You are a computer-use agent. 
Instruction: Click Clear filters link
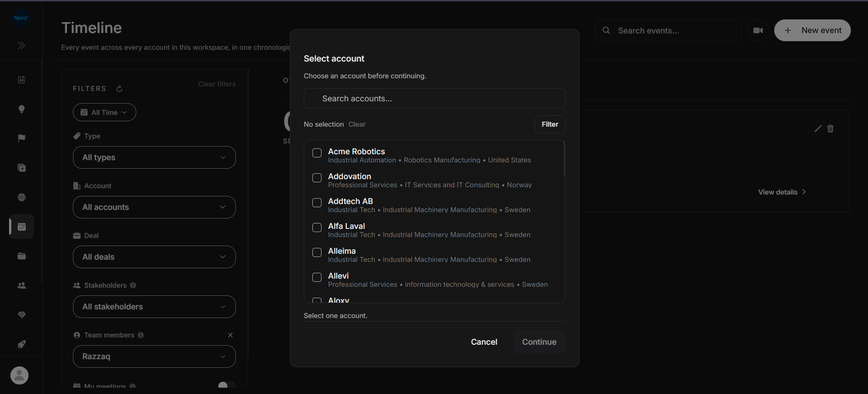217,84
